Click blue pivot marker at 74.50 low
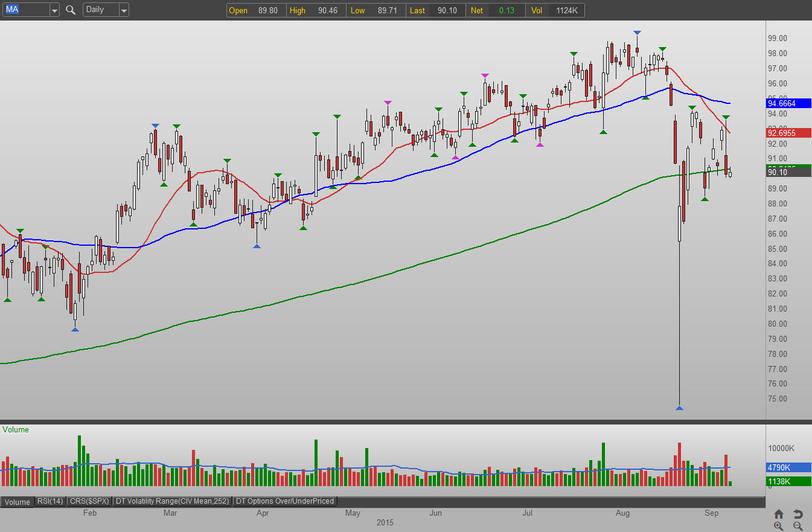Viewport: 812px width, 532px height. click(x=679, y=408)
